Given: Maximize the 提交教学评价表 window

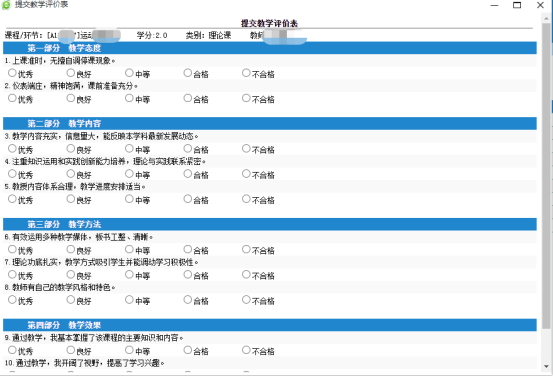Looking at the screenshot, I should coord(517,5).
